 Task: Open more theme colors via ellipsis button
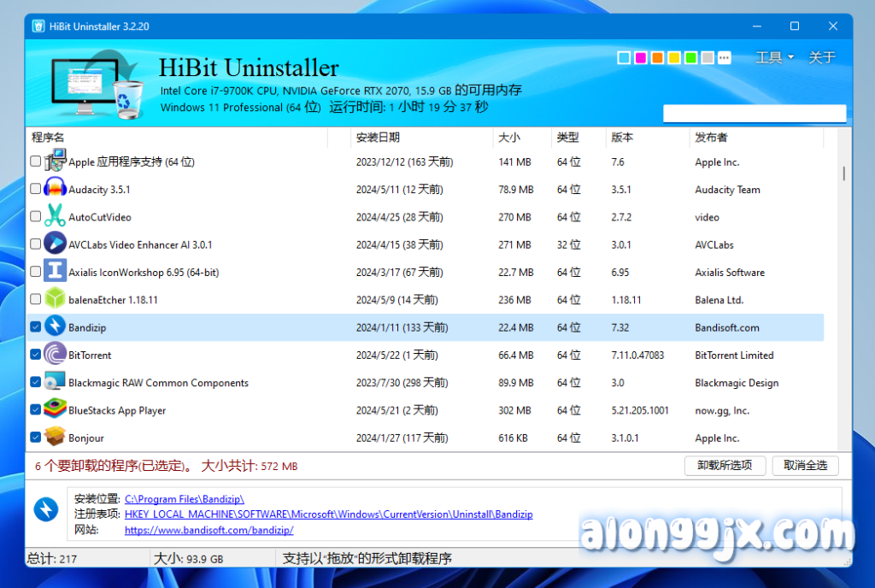coord(725,58)
